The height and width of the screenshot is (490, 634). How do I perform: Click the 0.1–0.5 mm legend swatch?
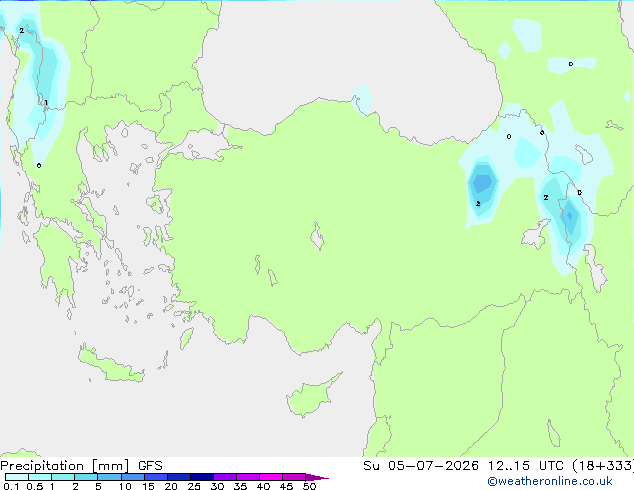coord(17,477)
